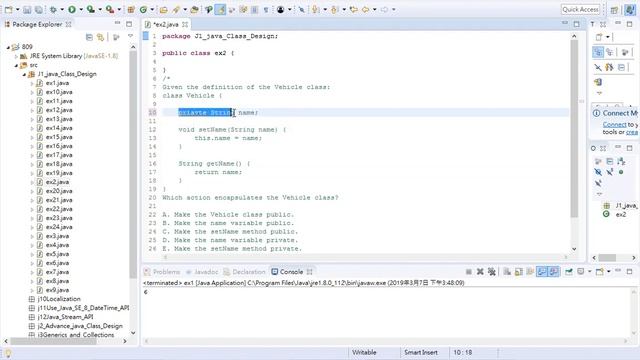Click the Previous Annotation arrow icon
This screenshot has height=360, width=640.
335,9
